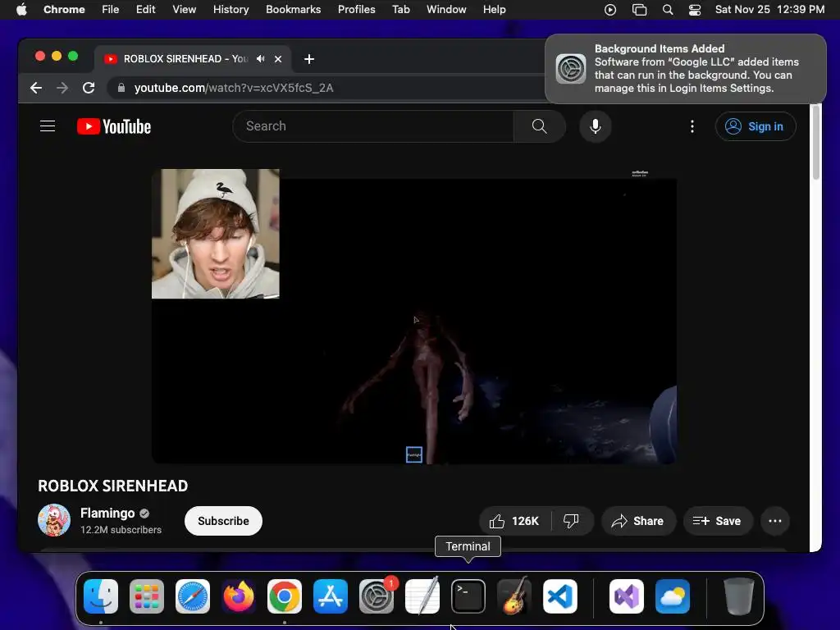The height and width of the screenshot is (630, 840).
Task: Open more actions ellipsis beside Save
Action: 774,521
